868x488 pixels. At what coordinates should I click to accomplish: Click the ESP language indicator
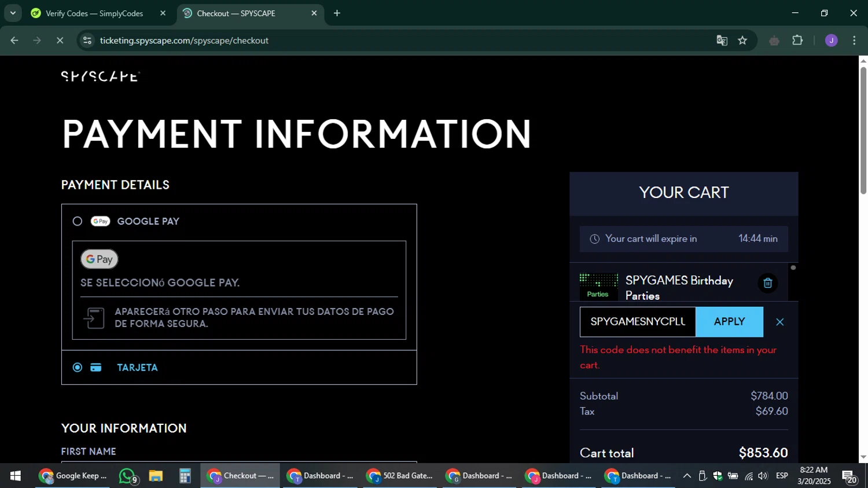tap(782, 476)
